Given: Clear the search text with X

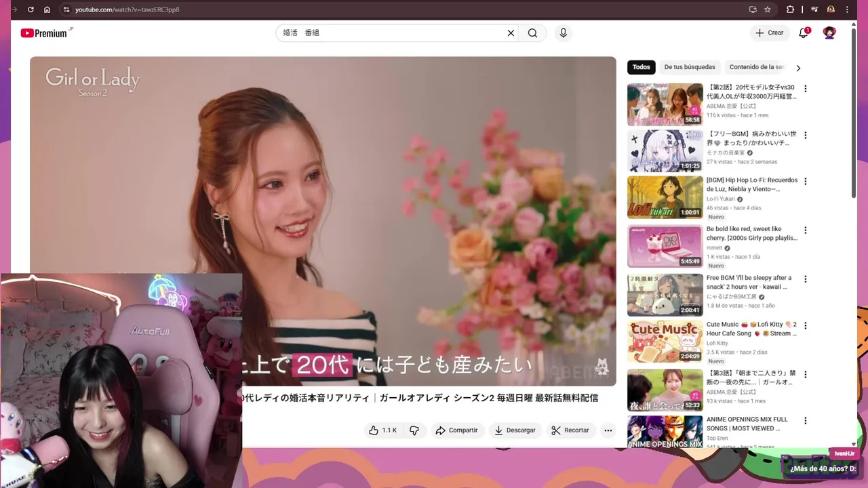Looking at the screenshot, I should pyautogui.click(x=511, y=33).
